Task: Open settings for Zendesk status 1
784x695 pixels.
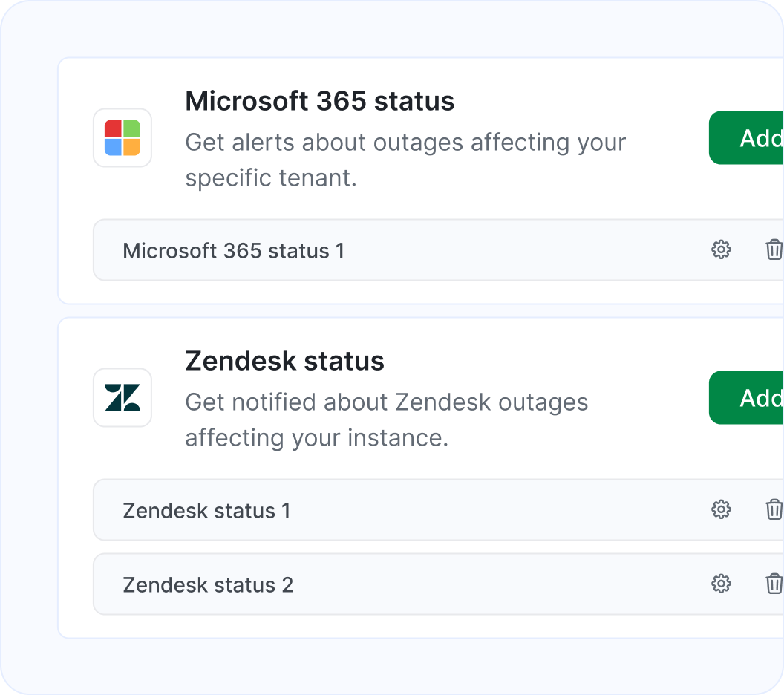Action: (x=720, y=509)
